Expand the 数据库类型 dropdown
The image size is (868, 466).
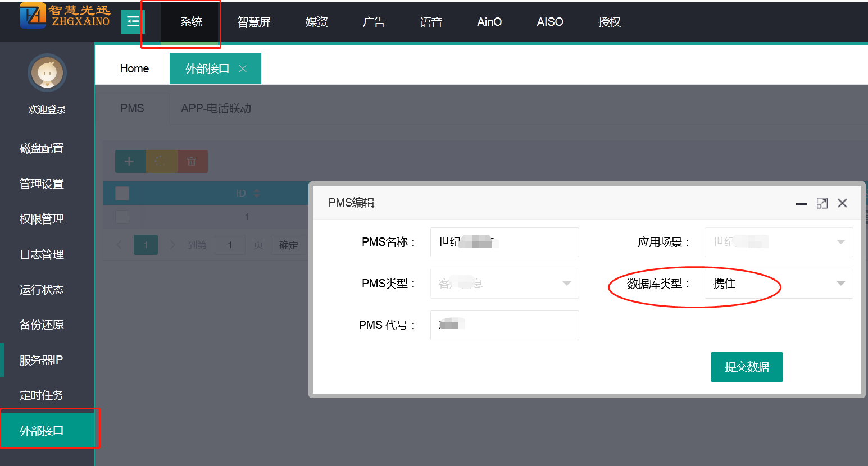pyautogui.click(x=778, y=284)
